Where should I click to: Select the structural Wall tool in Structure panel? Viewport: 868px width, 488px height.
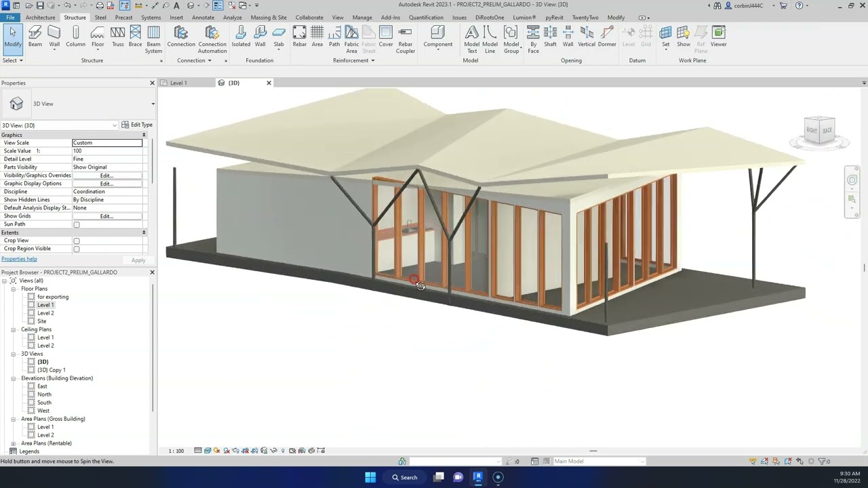pyautogui.click(x=54, y=37)
